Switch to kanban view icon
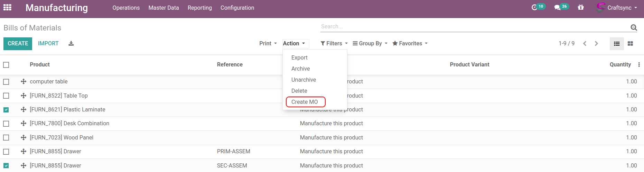This screenshot has width=644, height=172. coord(630,44)
